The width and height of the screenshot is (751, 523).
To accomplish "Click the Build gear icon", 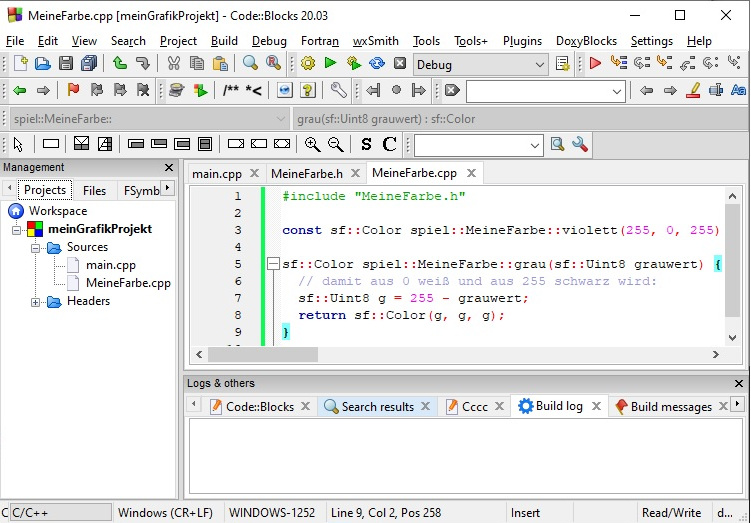I will tap(307, 64).
